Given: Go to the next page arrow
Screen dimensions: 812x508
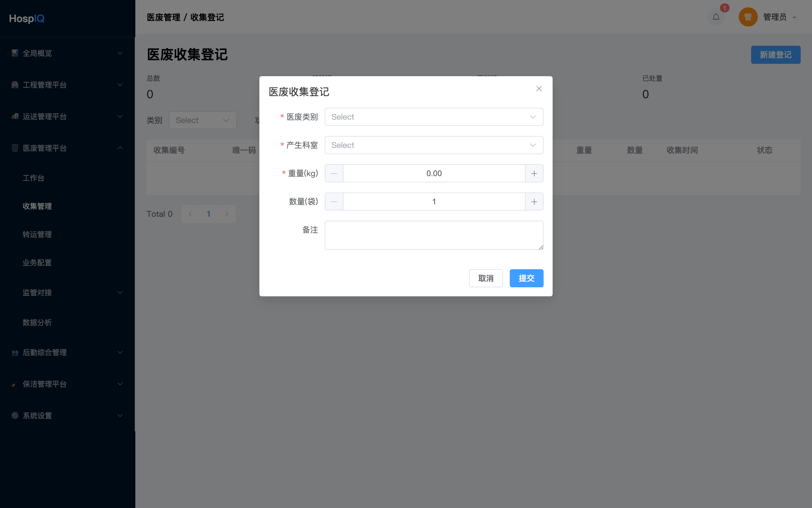Looking at the screenshot, I should 227,214.
